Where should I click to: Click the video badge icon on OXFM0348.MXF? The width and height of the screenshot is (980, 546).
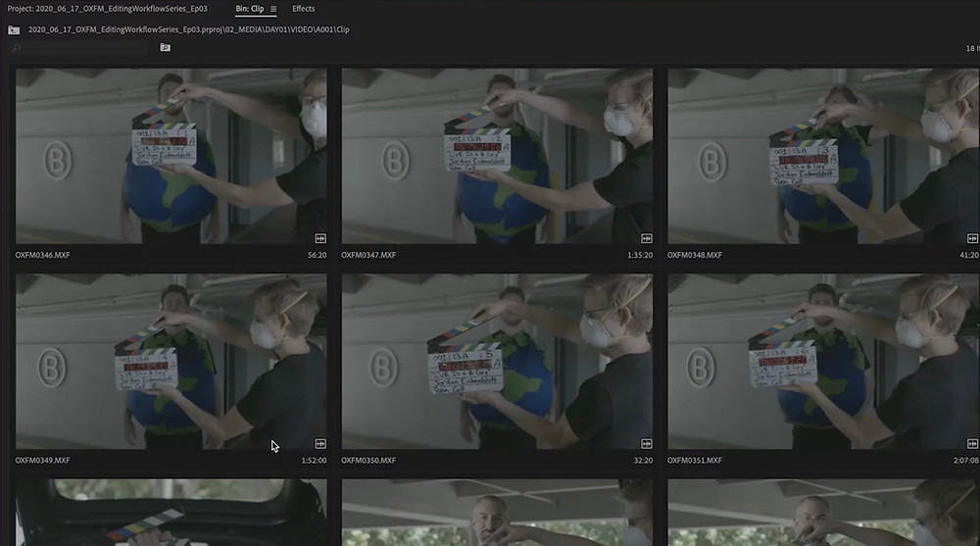[x=972, y=238]
